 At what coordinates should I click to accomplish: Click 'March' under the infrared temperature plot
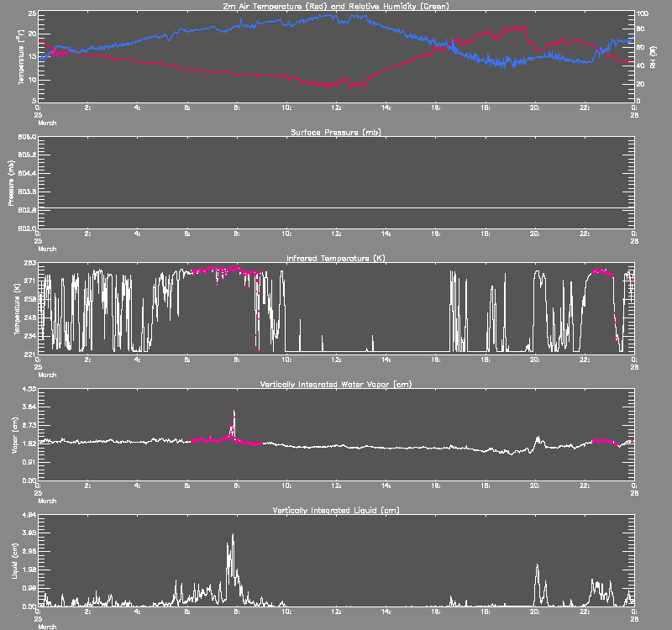[x=47, y=375]
